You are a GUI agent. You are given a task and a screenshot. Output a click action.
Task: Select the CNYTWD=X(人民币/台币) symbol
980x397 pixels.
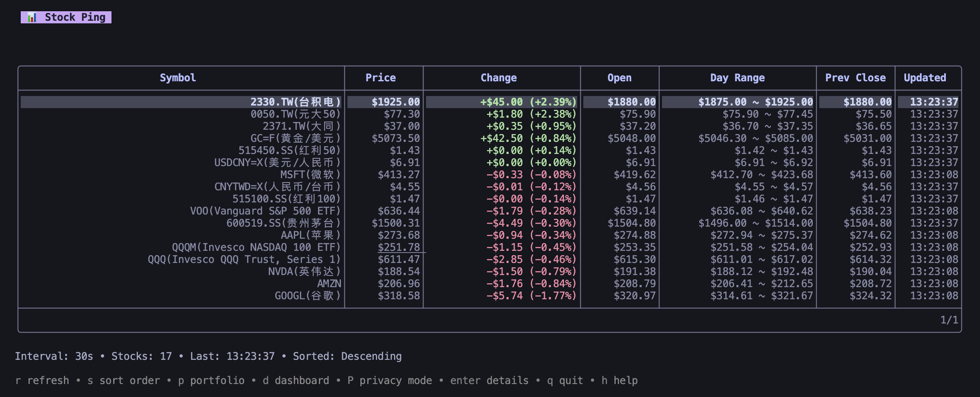point(277,187)
